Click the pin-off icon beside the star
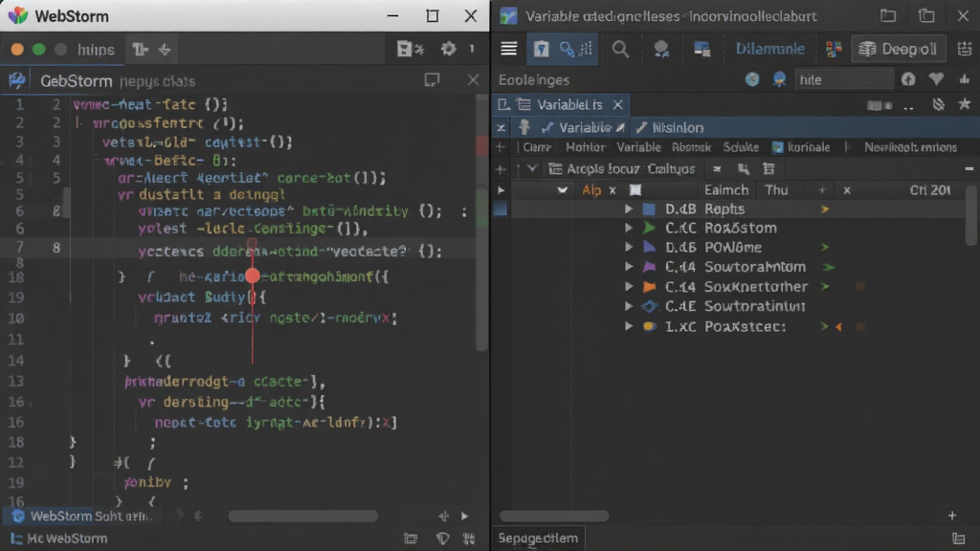The image size is (980, 551). tap(938, 104)
